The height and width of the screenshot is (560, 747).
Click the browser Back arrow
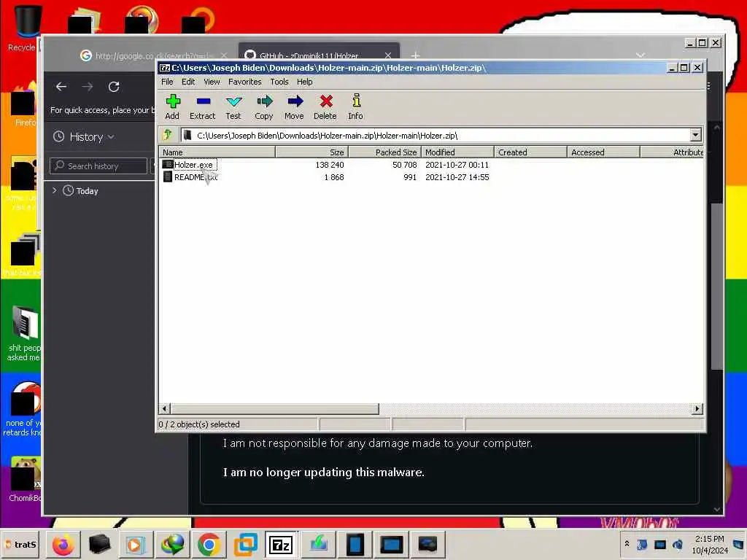(61, 87)
